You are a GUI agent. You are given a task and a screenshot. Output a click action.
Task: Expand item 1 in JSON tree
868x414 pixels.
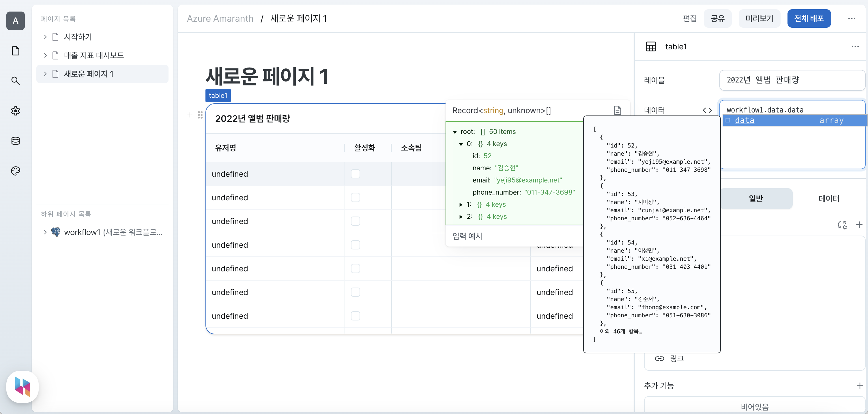[x=461, y=205]
